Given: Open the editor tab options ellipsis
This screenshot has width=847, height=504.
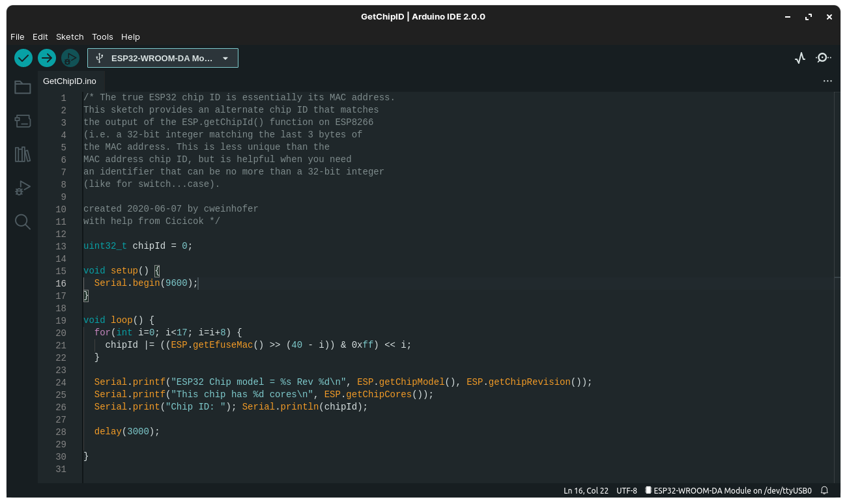Looking at the screenshot, I should click(x=827, y=81).
